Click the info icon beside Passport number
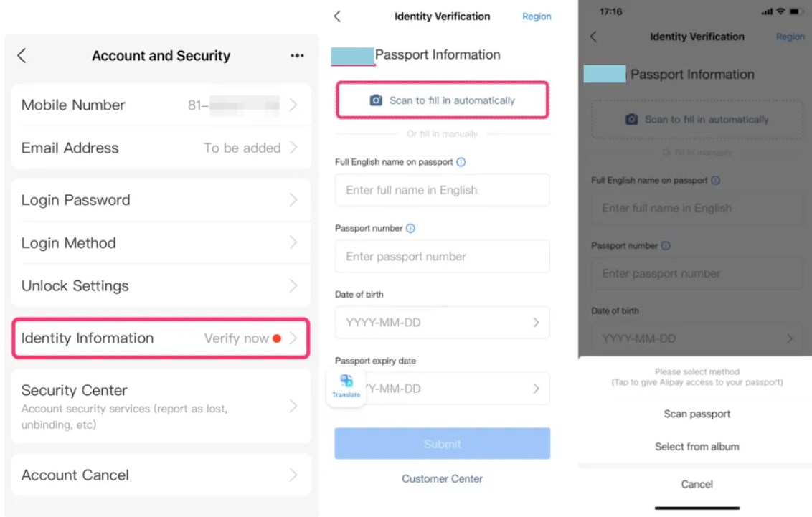The height and width of the screenshot is (517, 812). click(x=410, y=228)
